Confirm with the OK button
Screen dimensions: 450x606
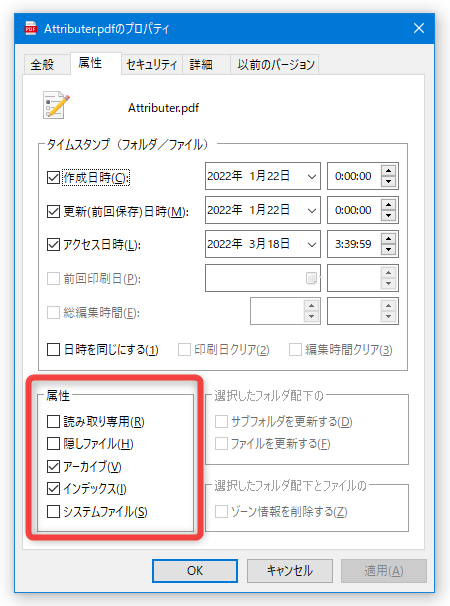click(x=195, y=570)
